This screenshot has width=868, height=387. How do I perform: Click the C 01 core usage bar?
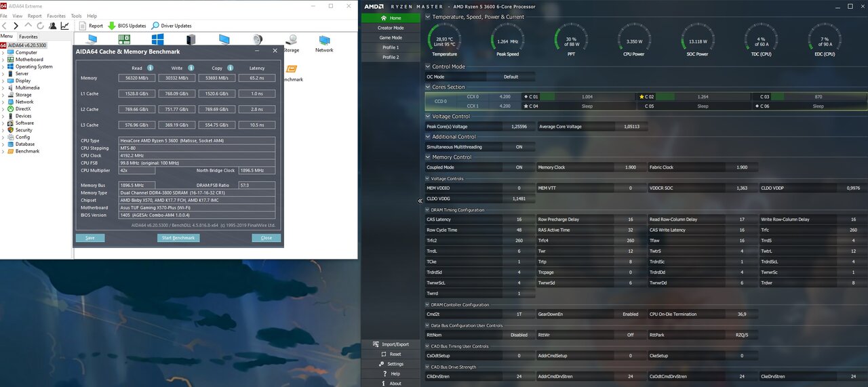pos(587,97)
